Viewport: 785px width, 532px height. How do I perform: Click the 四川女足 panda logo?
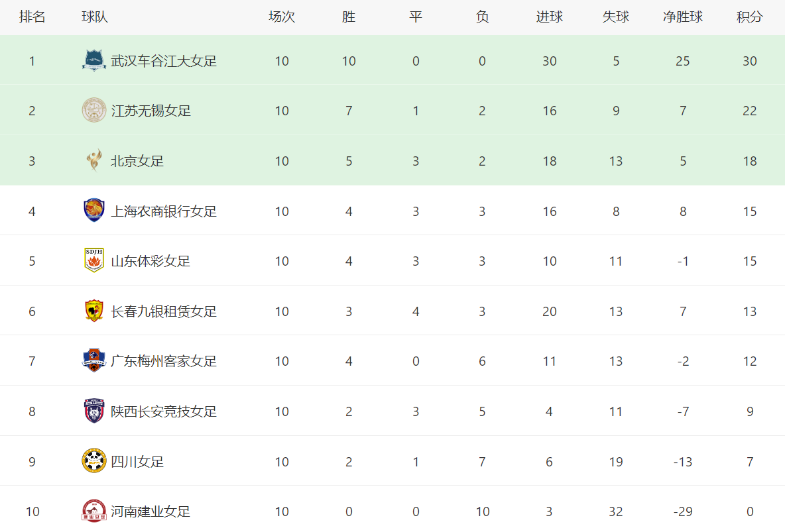coord(94,461)
